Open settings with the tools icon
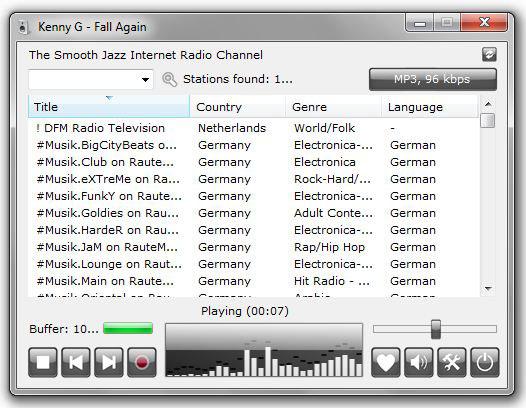Image resolution: width=526 pixels, height=408 pixels. click(452, 362)
